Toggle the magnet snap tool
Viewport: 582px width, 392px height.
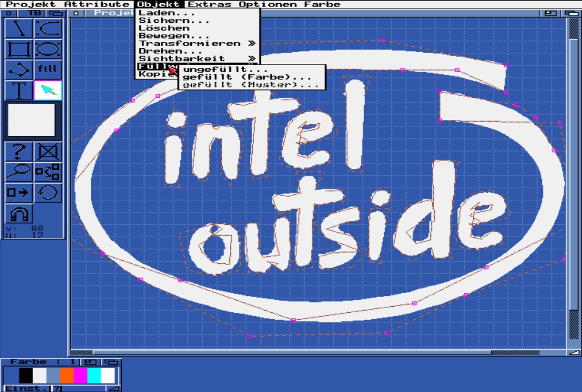(x=19, y=213)
